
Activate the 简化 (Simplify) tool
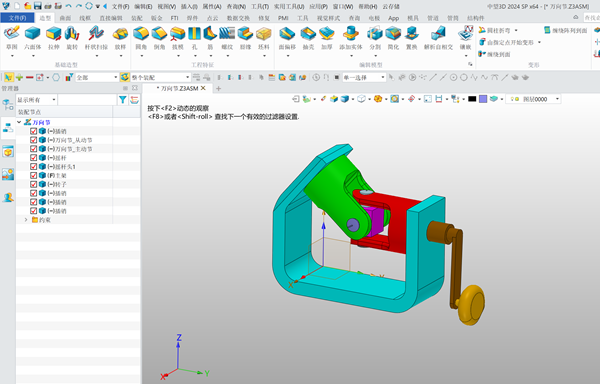(393, 38)
